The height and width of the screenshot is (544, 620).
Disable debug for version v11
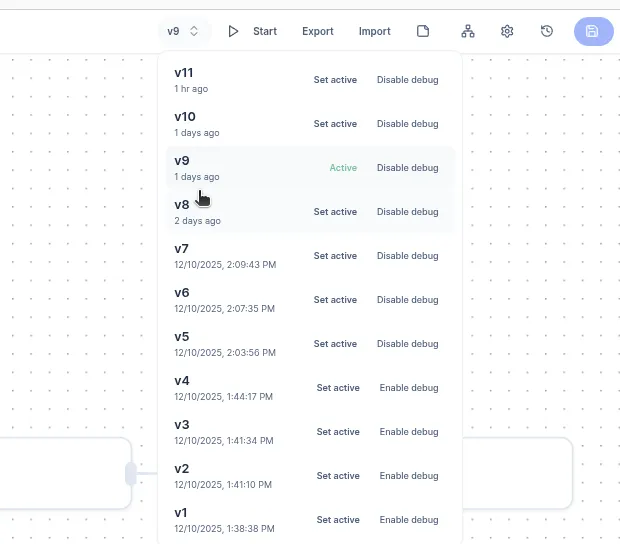point(407,80)
